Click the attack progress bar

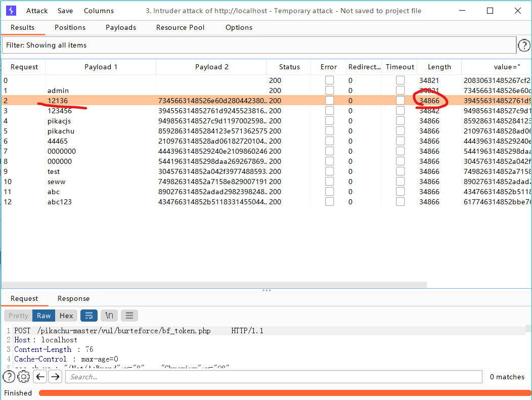pyautogui.click(x=285, y=393)
